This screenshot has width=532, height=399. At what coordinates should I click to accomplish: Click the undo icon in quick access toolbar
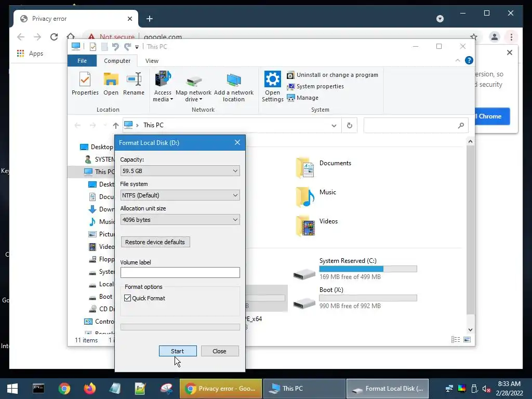coord(115,46)
